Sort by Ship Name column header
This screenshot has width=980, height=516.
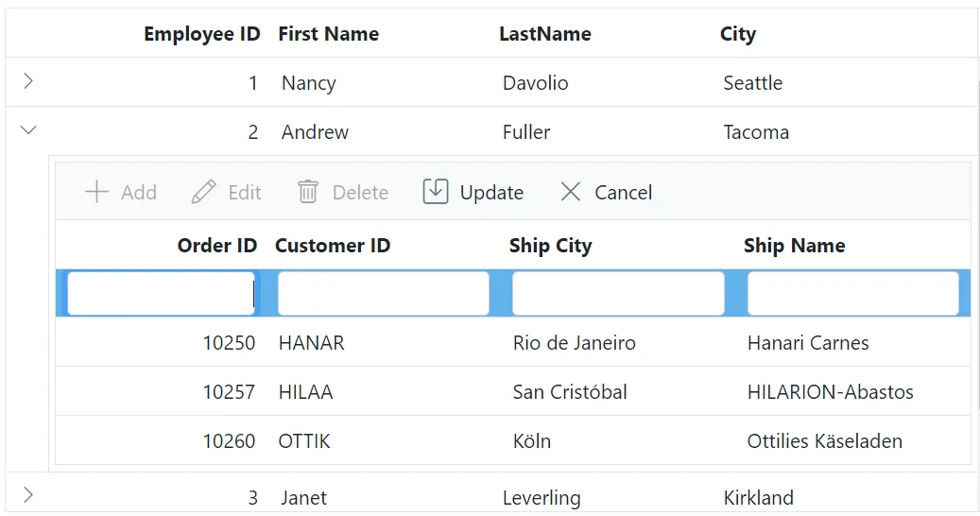tap(795, 246)
